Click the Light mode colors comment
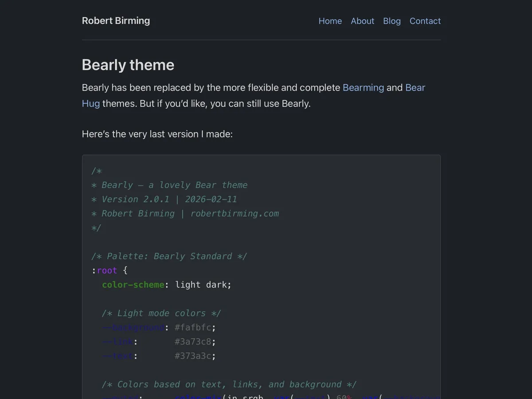Image resolution: width=532 pixels, height=399 pixels. [x=161, y=313]
